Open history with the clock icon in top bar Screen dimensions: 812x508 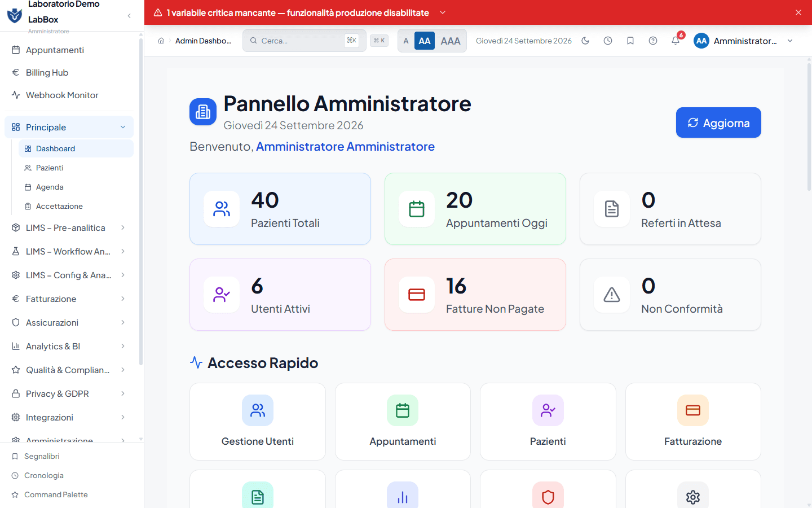[x=608, y=41]
